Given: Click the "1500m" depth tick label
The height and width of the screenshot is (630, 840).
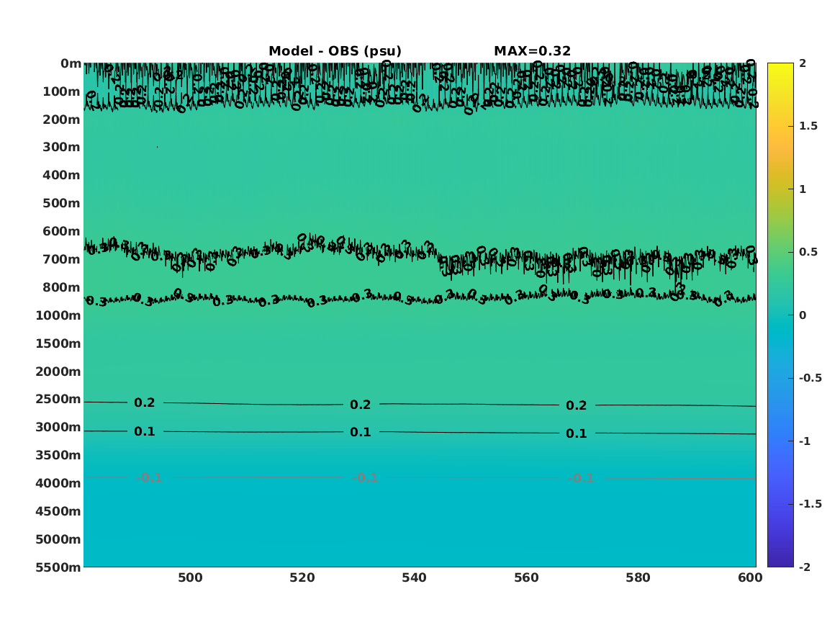Looking at the screenshot, I should 58,343.
